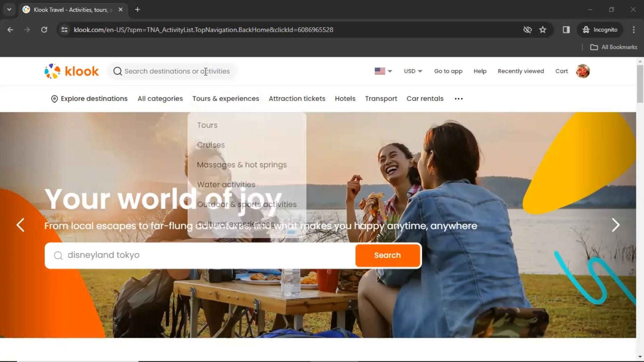Click the user profile avatar
The height and width of the screenshot is (362, 644).
pyautogui.click(x=583, y=71)
